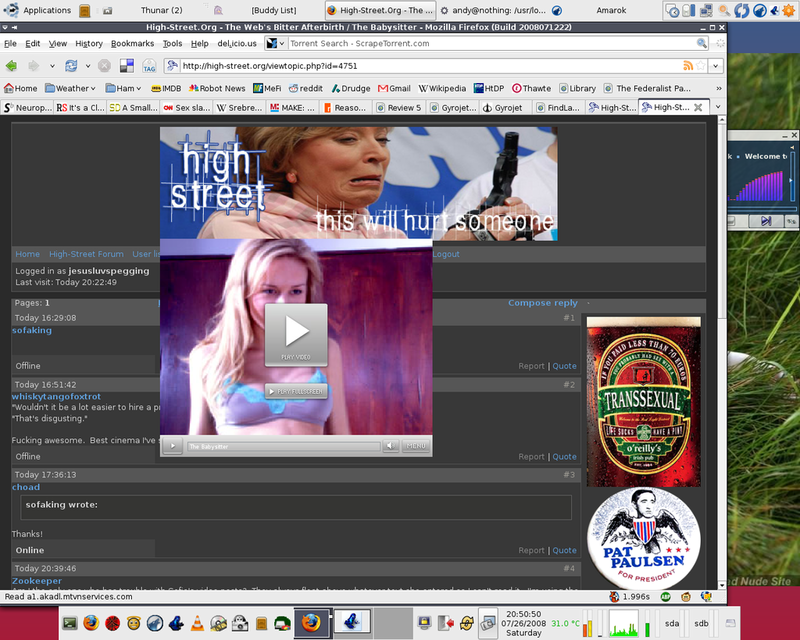
Task: Go back with the green Back arrow
Action: [x=11, y=66]
